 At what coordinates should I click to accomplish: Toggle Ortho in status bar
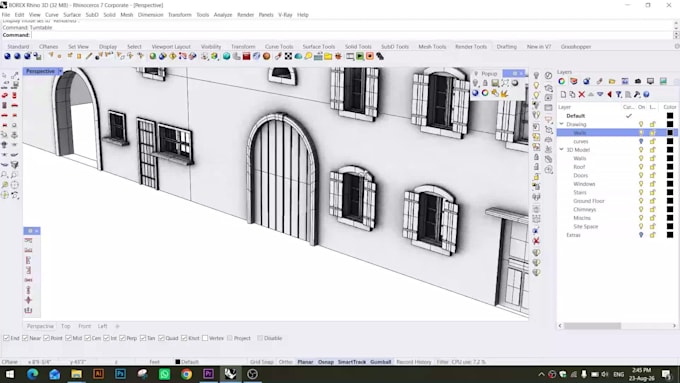[285, 362]
